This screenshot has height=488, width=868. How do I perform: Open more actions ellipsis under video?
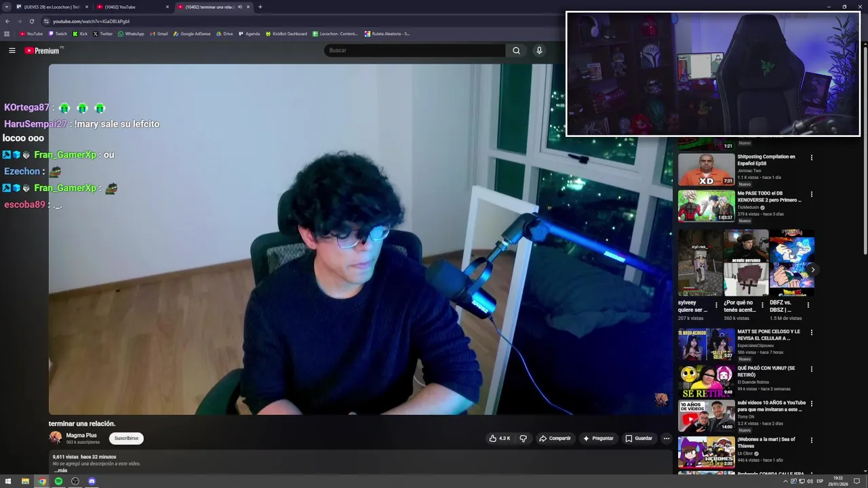point(666,439)
